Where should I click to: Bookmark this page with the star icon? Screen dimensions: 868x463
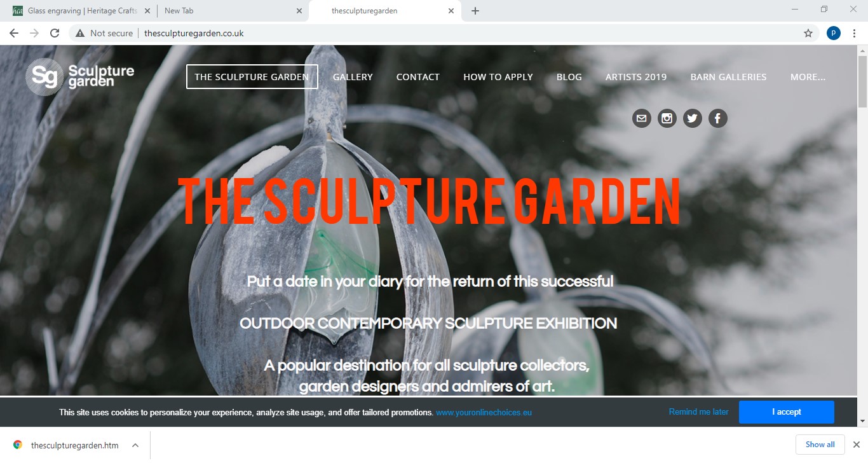808,33
